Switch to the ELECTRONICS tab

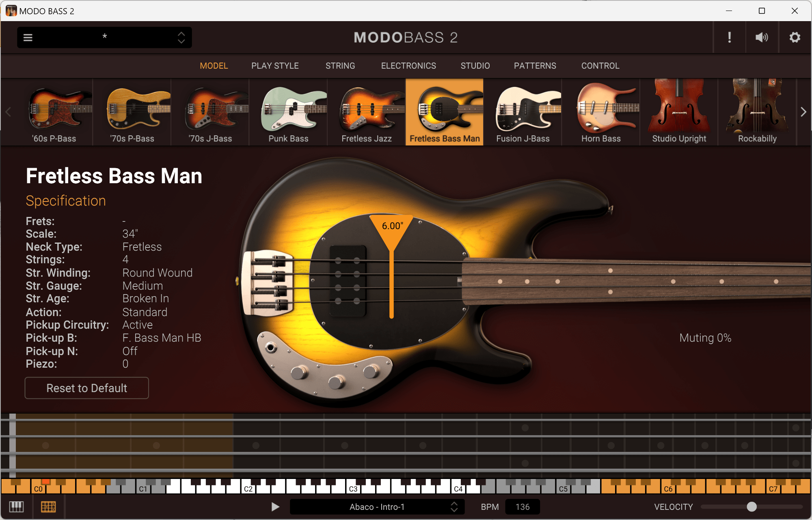click(408, 66)
